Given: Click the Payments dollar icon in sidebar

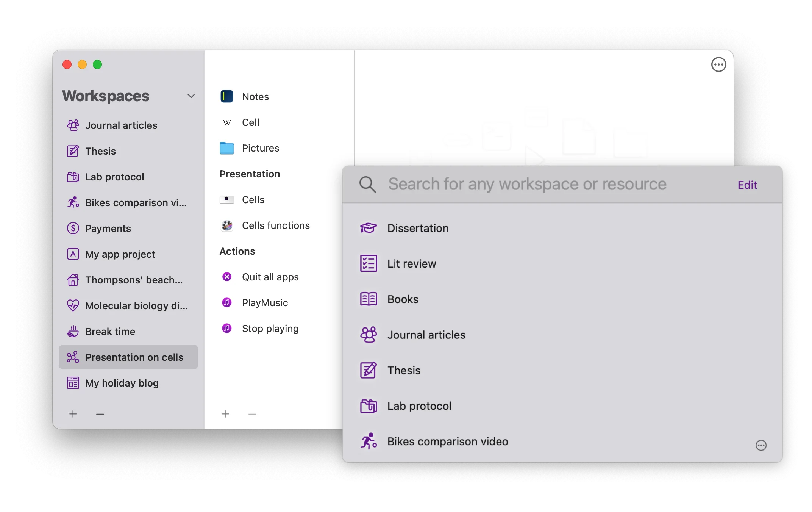Looking at the screenshot, I should pyautogui.click(x=73, y=228).
